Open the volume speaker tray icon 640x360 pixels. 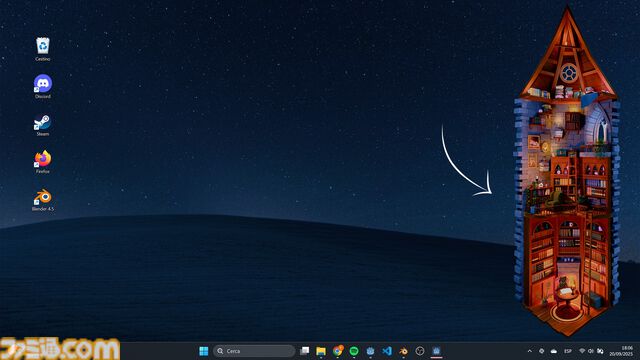591,351
